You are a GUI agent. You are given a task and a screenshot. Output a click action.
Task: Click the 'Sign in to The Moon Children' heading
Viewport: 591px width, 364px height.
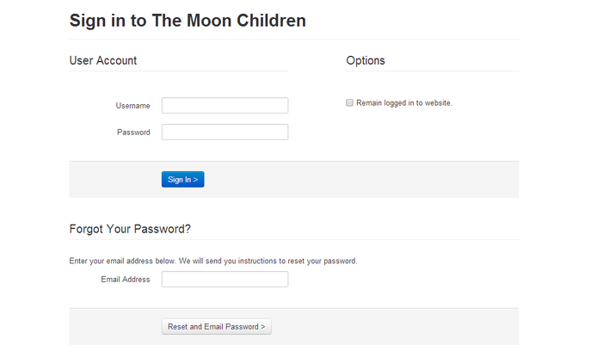click(x=187, y=21)
